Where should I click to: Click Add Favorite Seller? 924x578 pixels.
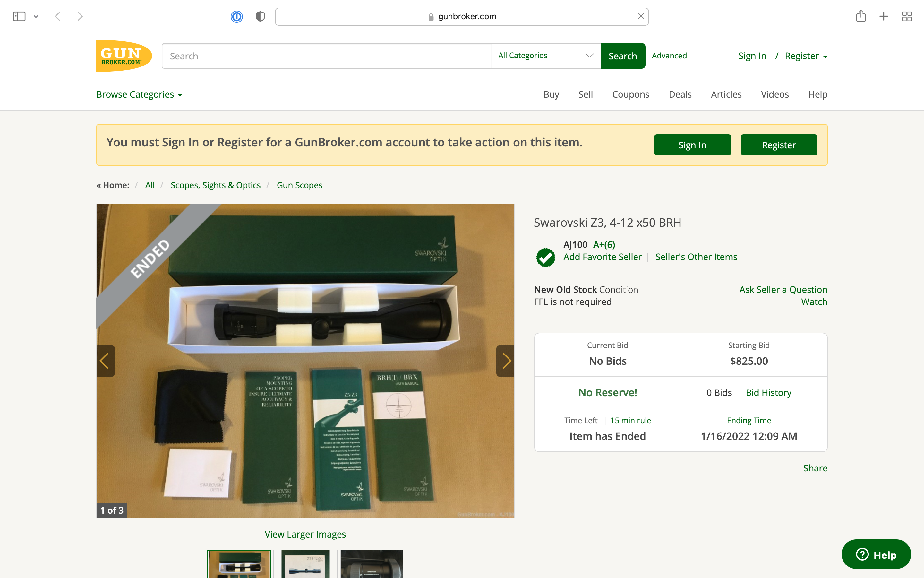tap(602, 257)
